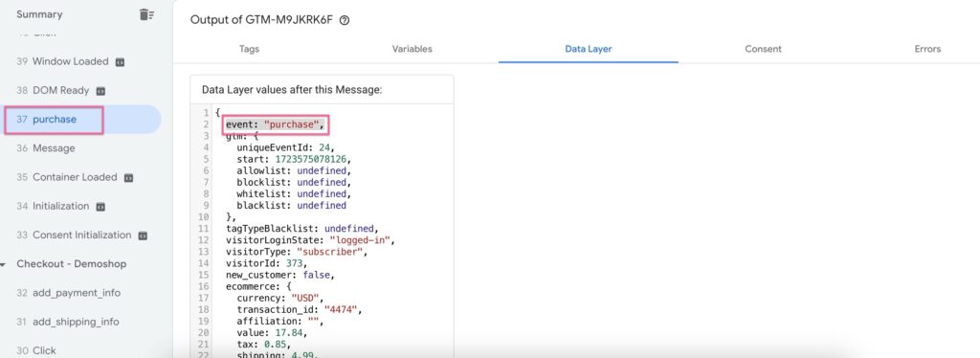Click the whitelist: undefined line
This screenshot has height=358, width=980.
tap(294, 193)
